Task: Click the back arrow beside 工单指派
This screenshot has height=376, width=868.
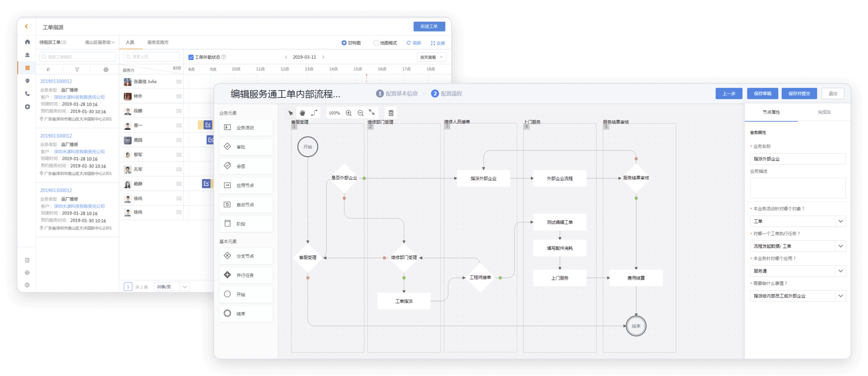Action: pos(26,26)
